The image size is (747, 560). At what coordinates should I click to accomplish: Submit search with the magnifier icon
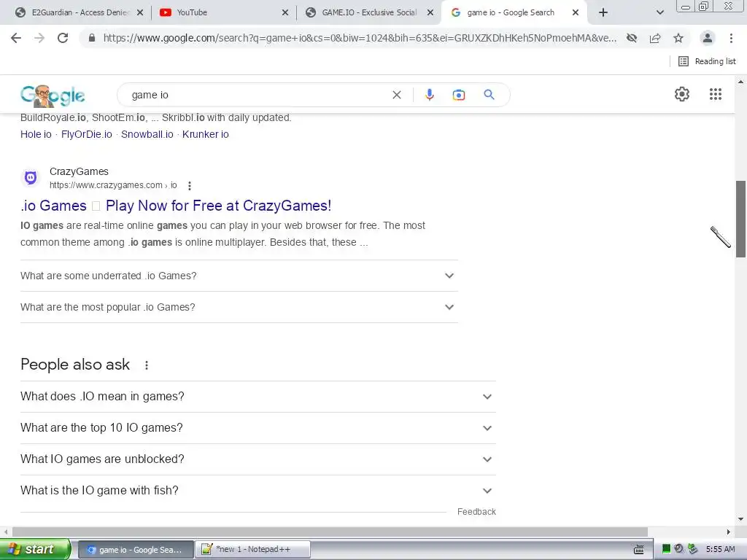pyautogui.click(x=489, y=95)
